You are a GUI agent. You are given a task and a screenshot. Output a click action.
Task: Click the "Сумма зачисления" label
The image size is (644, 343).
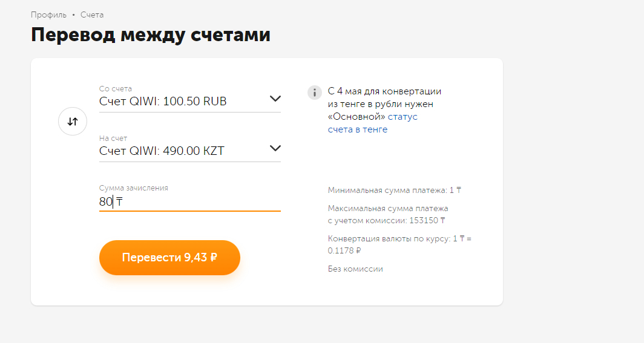pyautogui.click(x=133, y=188)
